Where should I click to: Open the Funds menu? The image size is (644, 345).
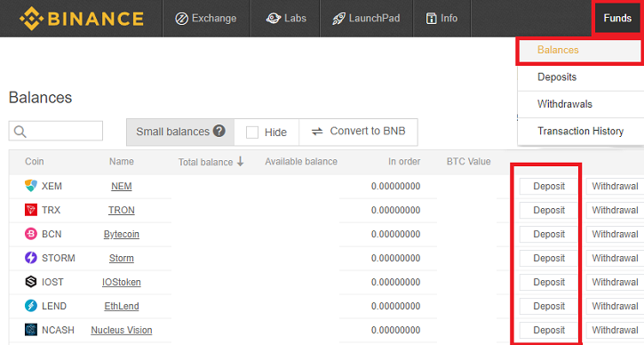click(x=617, y=18)
